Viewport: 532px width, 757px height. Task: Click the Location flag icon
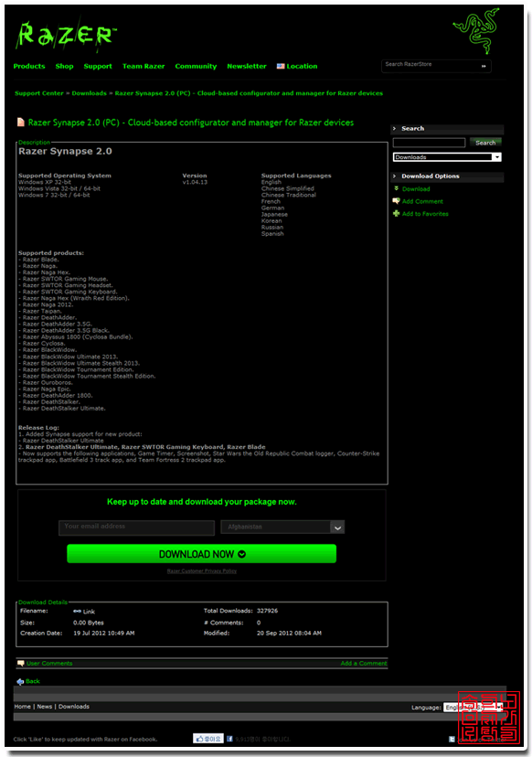click(281, 66)
